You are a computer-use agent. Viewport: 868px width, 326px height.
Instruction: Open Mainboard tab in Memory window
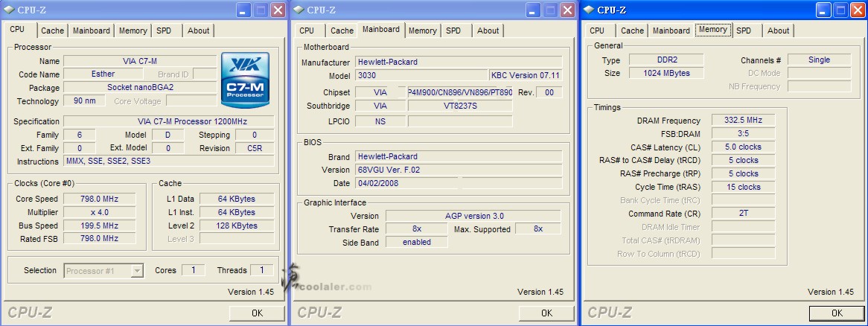[671, 31]
